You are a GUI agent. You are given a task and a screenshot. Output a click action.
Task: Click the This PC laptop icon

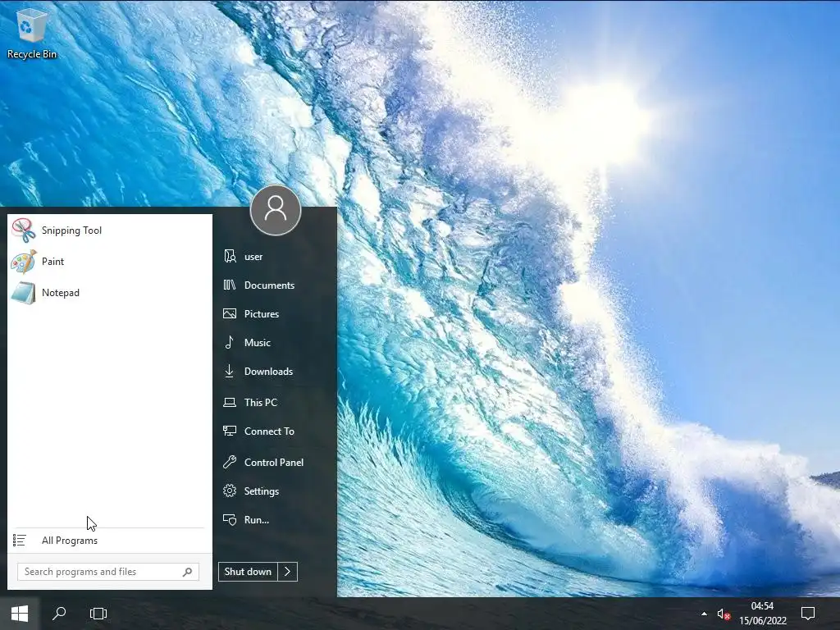[230, 402]
